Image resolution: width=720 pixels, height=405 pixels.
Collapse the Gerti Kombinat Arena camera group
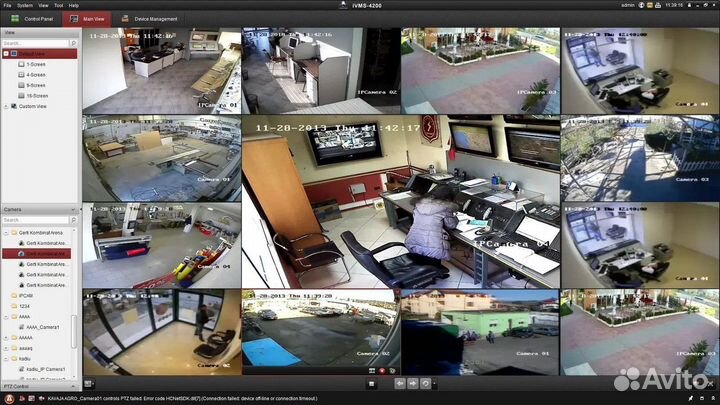6,231
